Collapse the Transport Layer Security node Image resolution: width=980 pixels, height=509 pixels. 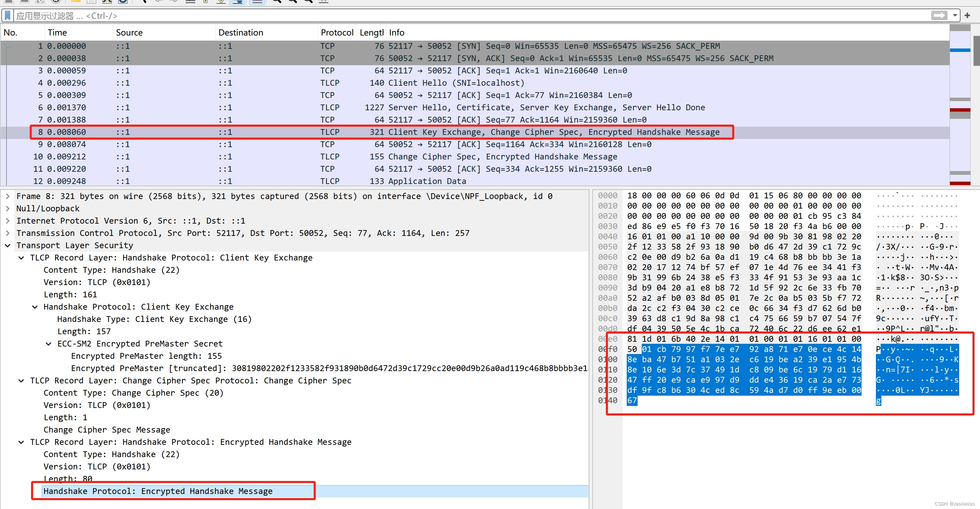tap(8, 245)
